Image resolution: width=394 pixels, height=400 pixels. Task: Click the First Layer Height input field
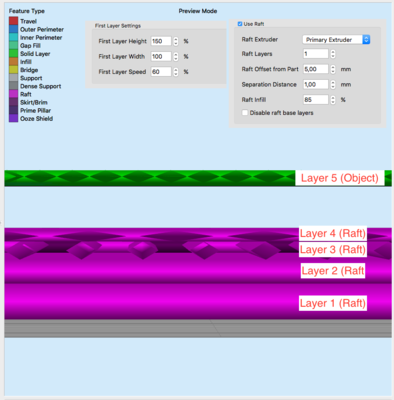point(161,41)
